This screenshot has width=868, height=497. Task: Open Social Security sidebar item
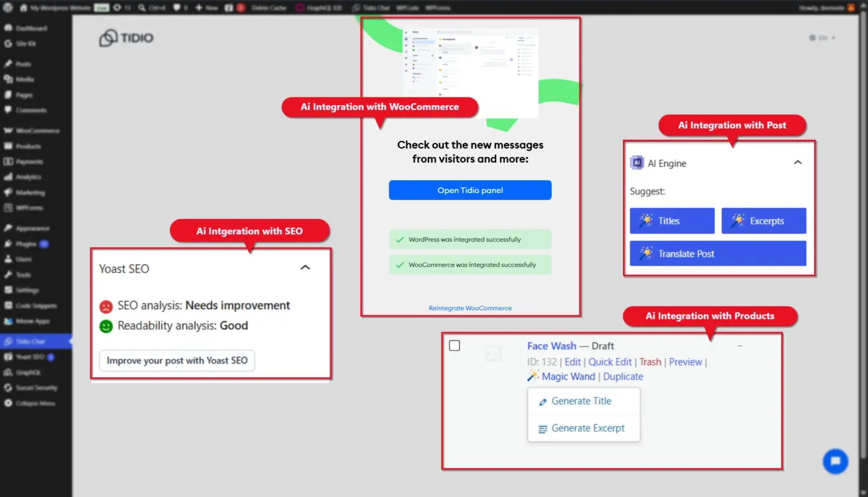point(36,388)
